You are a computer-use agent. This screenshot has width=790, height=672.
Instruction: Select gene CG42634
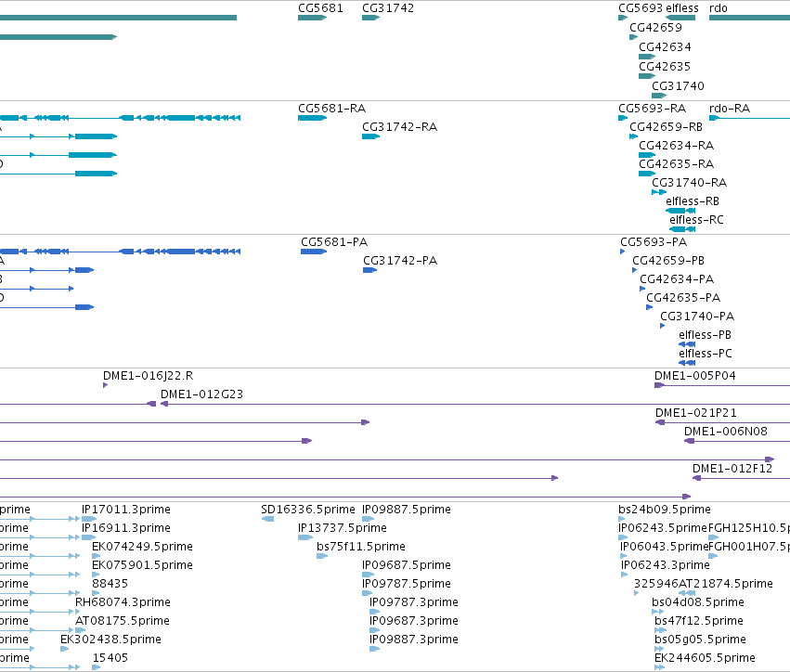(x=647, y=57)
